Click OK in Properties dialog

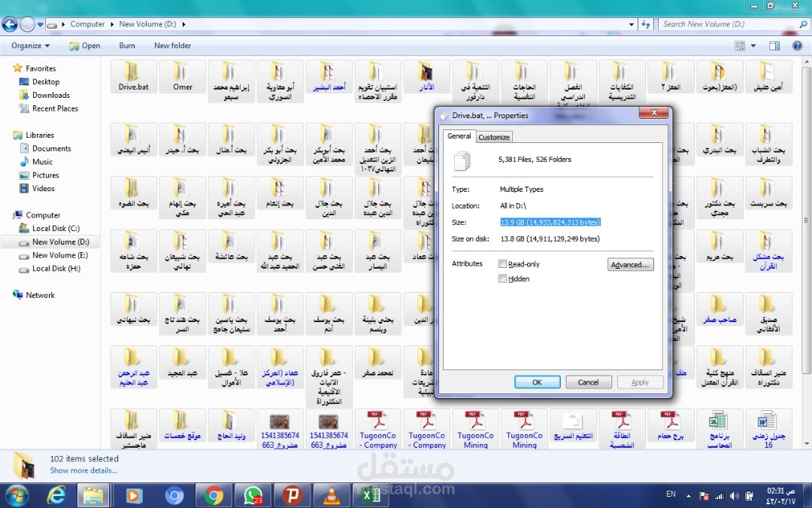(537, 382)
